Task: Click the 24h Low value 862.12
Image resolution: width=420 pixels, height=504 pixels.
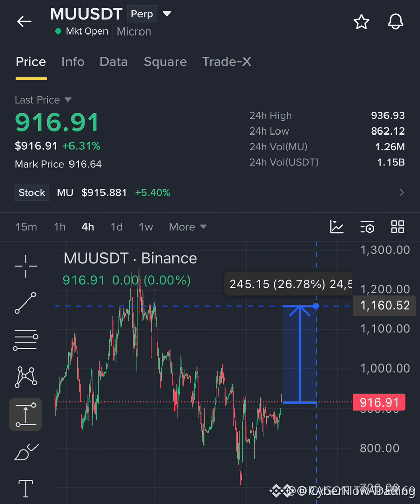Action: pyautogui.click(x=388, y=131)
